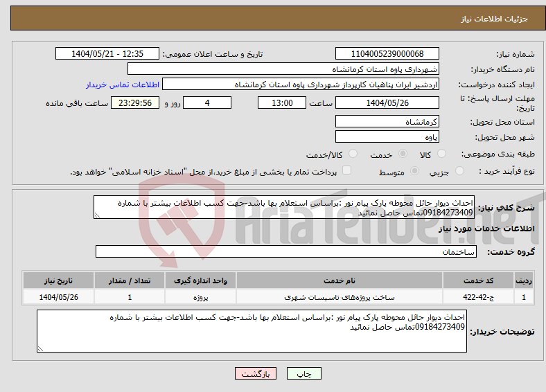Click the توضیحات خریدار textarea
Viewport: 546px width, 392px height.
pos(252,331)
